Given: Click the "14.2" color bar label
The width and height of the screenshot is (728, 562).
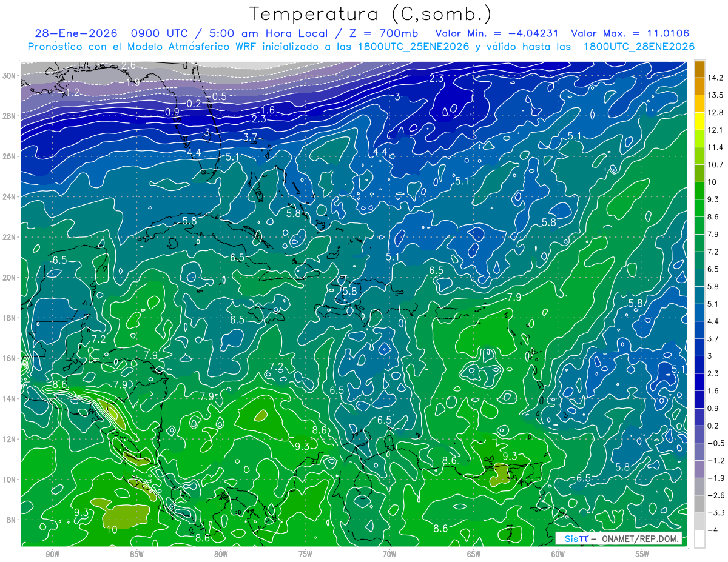Looking at the screenshot, I should tap(716, 77).
